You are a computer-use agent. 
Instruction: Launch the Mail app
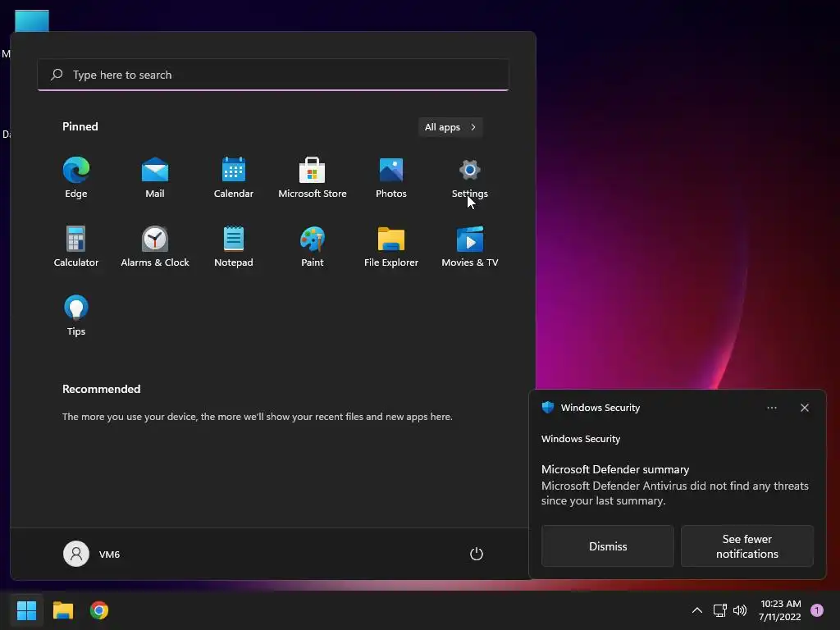[x=155, y=178]
